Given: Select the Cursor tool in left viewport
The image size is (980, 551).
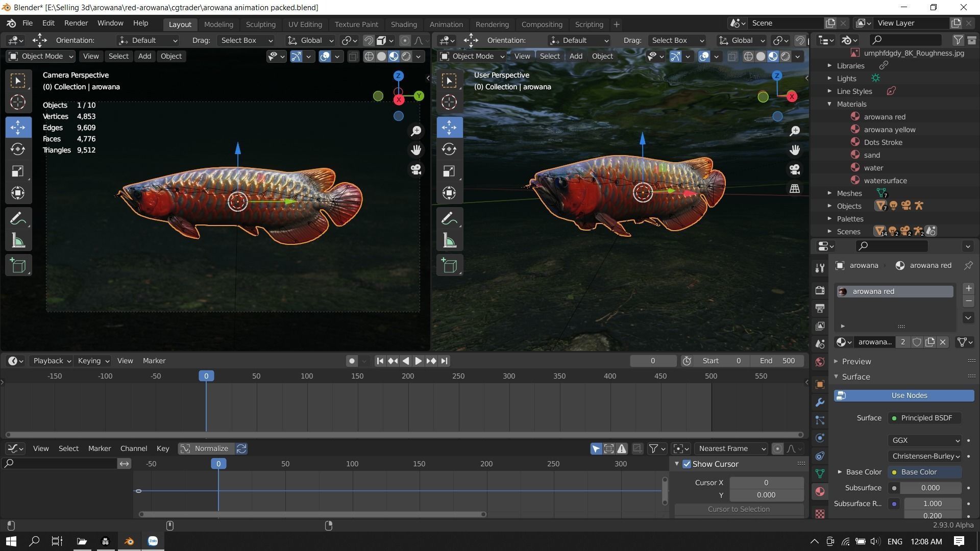Looking at the screenshot, I should tap(18, 102).
